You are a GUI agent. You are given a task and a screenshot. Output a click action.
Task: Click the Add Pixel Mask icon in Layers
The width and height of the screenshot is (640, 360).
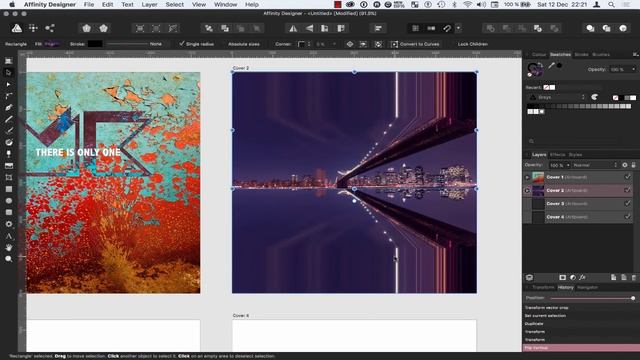coord(562,278)
